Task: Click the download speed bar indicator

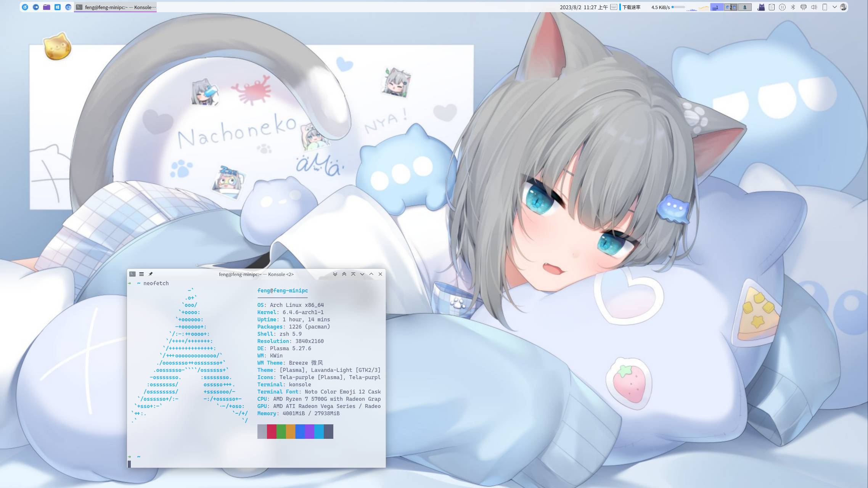Action: [678, 7]
